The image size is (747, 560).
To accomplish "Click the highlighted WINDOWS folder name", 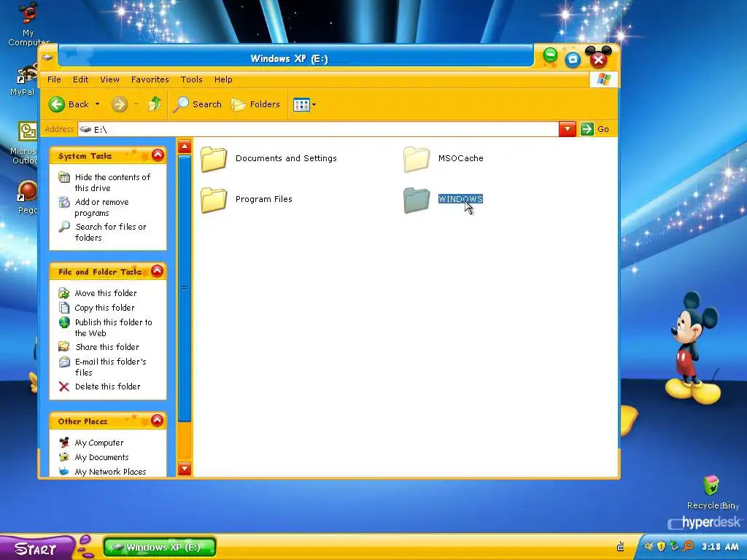I will point(461,199).
